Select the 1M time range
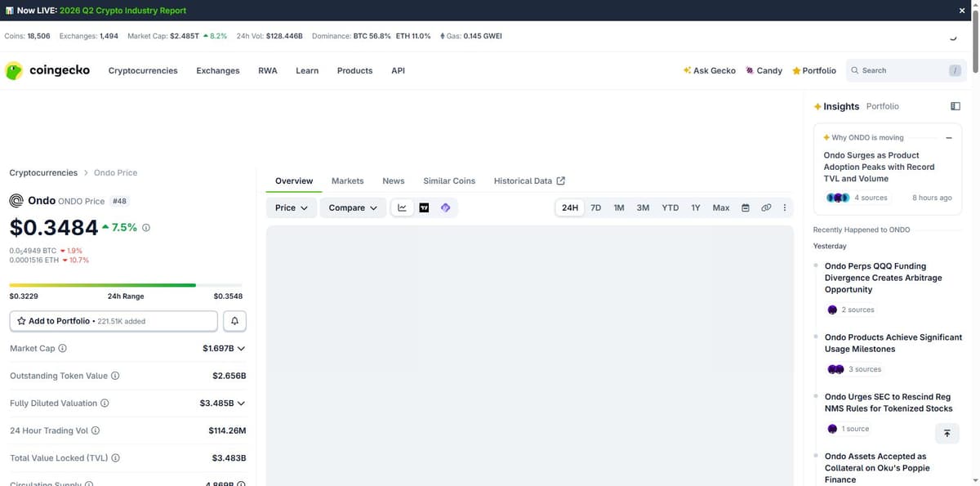Screen dimensions: 980x486 tap(619, 207)
